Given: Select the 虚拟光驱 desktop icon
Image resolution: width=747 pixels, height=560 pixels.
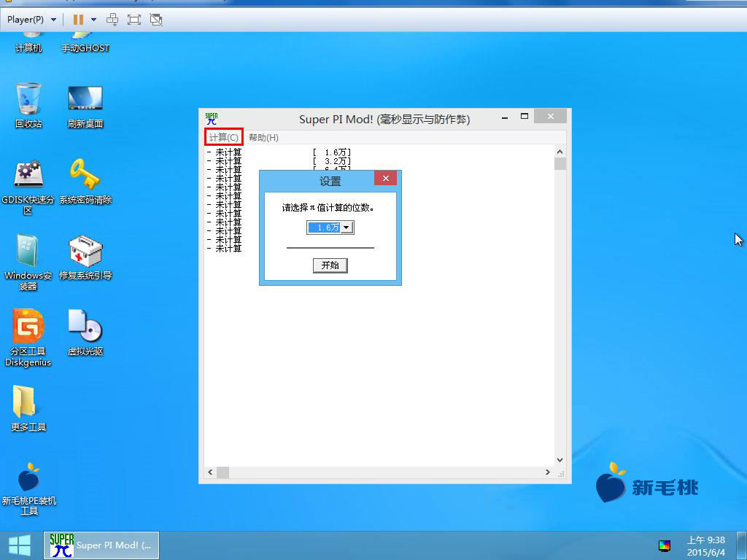Looking at the screenshot, I should (x=85, y=332).
